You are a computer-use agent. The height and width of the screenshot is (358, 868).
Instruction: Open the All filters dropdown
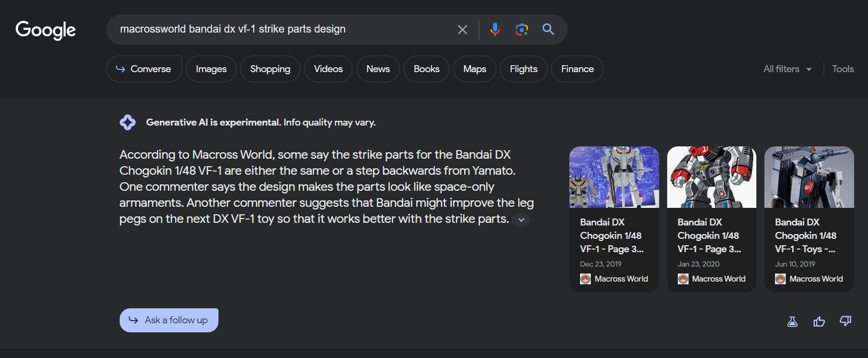tap(787, 69)
